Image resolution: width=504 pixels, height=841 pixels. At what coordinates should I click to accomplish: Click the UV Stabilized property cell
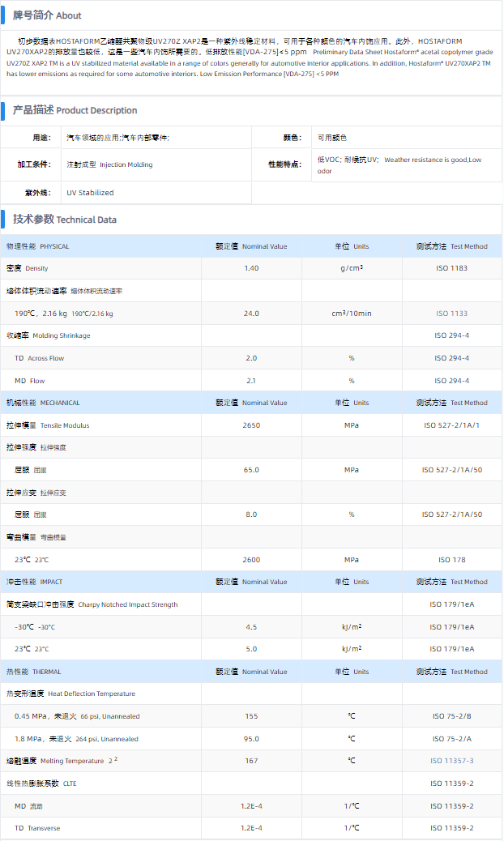click(90, 193)
